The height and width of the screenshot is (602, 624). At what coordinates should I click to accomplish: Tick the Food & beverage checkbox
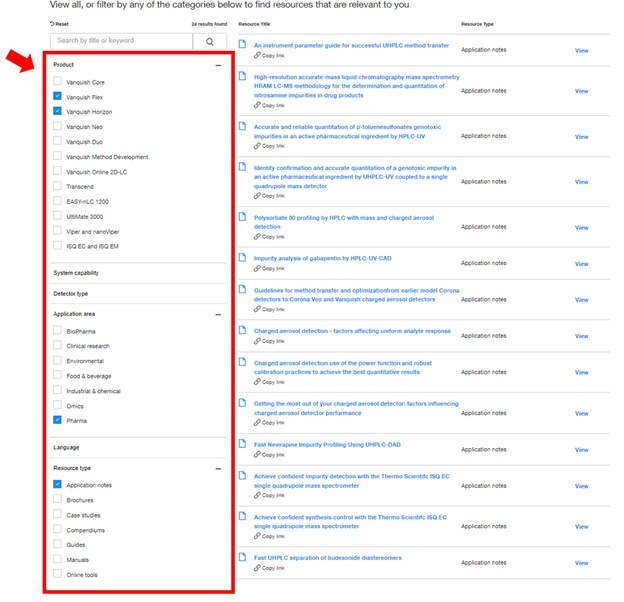pos(57,375)
